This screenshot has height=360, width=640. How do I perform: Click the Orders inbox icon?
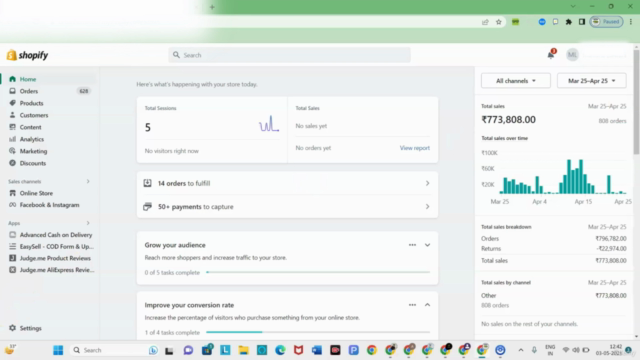point(12,91)
